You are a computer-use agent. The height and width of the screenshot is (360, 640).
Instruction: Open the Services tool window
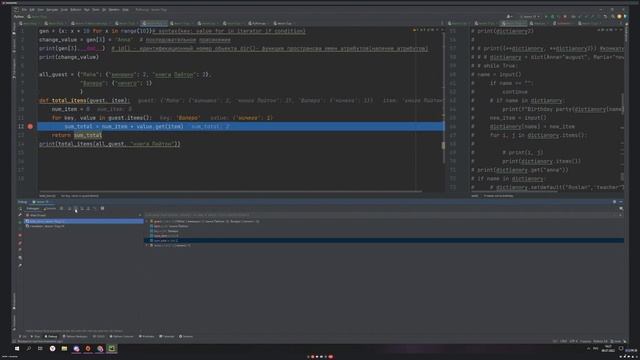pyautogui.click(x=186, y=336)
